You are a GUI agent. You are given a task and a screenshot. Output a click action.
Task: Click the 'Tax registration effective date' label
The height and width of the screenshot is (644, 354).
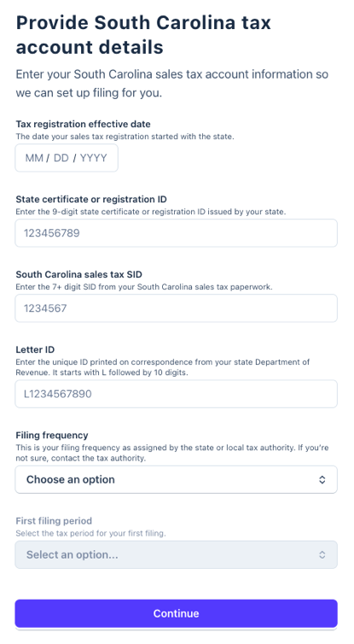84,124
